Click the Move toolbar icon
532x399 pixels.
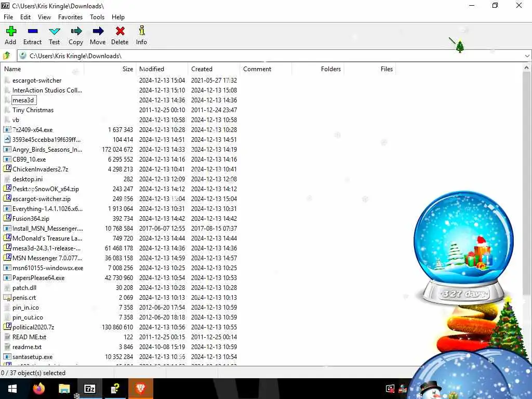coord(98,31)
